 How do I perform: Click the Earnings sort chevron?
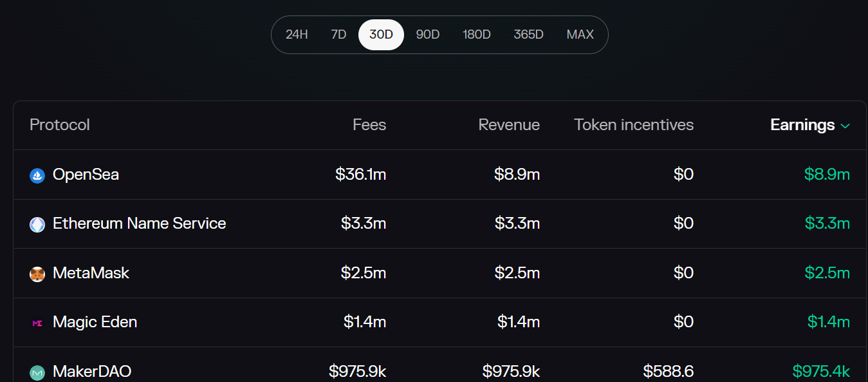[x=845, y=126]
